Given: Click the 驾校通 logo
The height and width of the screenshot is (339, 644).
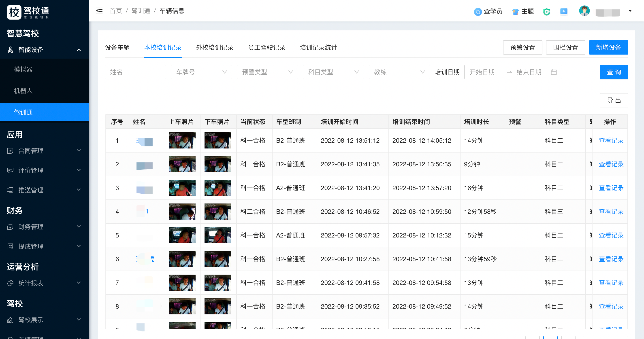Looking at the screenshot, I should [x=28, y=12].
